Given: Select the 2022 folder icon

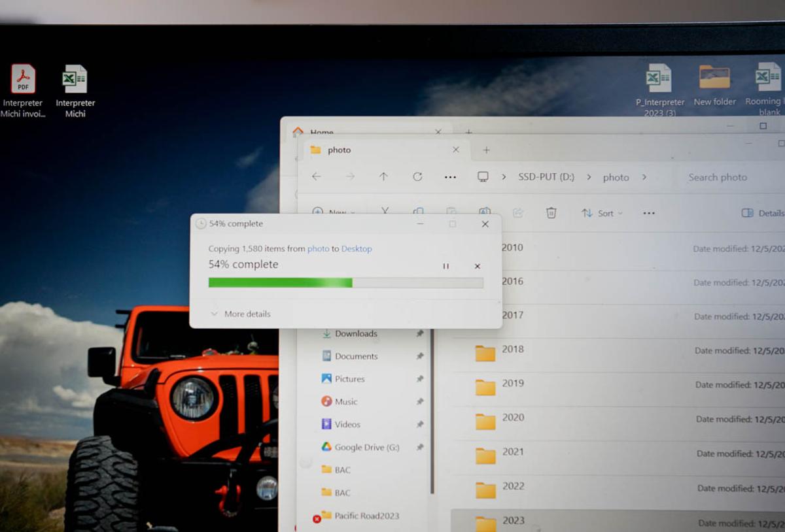Looking at the screenshot, I should (x=485, y=490).
